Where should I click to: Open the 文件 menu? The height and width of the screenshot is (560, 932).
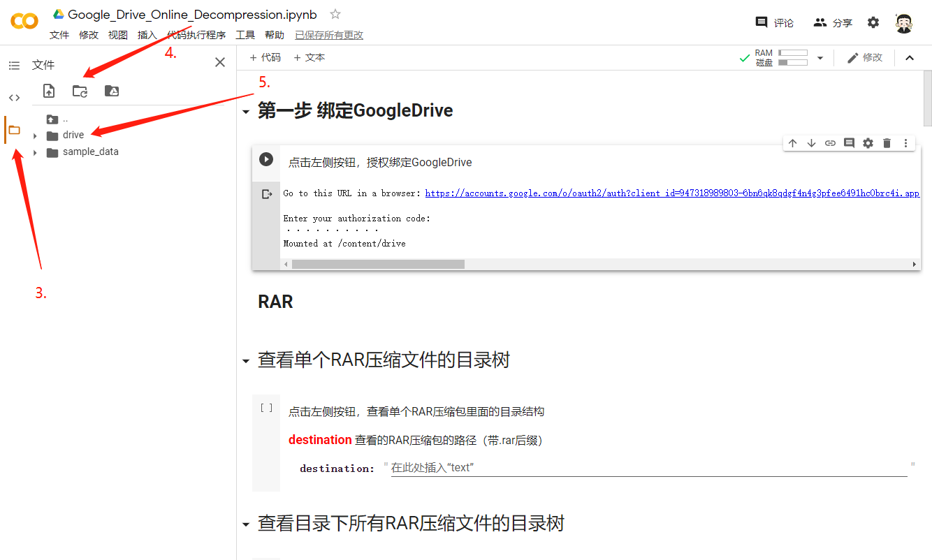click(x=59, y=35)
